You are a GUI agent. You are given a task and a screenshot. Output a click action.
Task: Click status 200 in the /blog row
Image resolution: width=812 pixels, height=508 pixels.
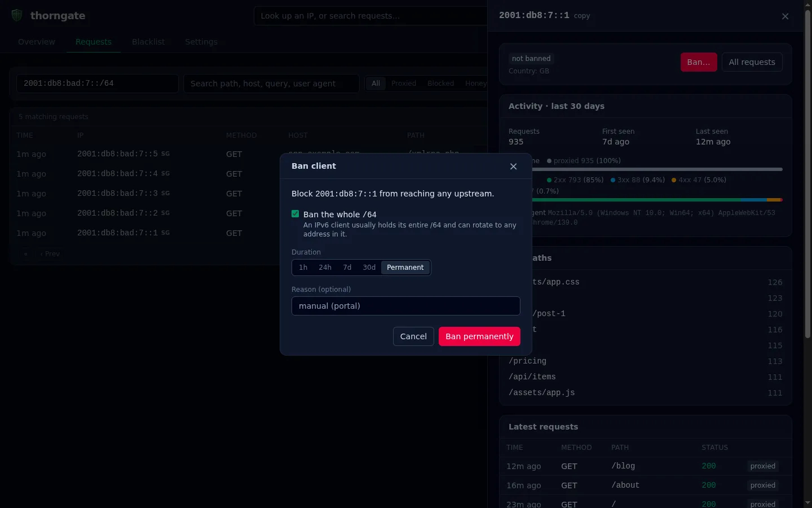pos(709,466)
